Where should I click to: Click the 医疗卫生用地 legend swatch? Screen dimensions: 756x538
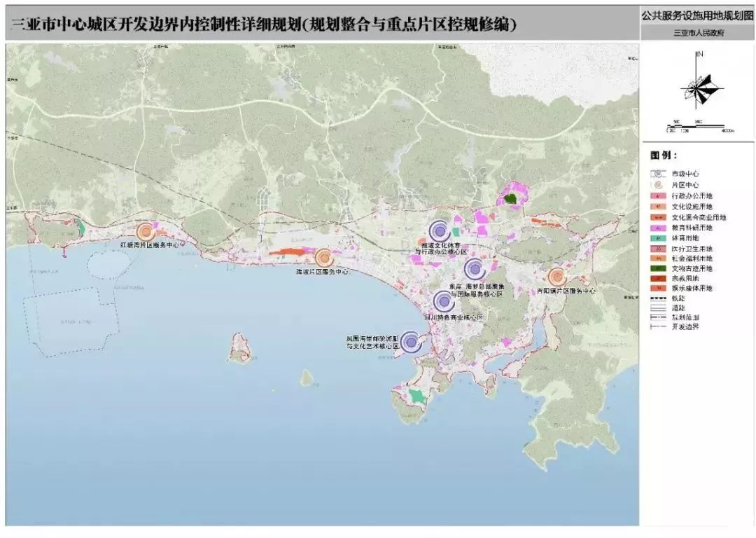point(658,249)
